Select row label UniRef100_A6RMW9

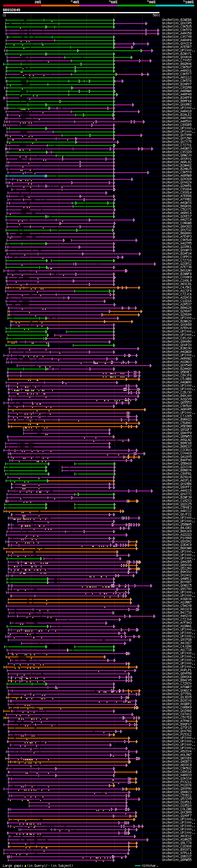pyautogui.click(x=177, y=176)
